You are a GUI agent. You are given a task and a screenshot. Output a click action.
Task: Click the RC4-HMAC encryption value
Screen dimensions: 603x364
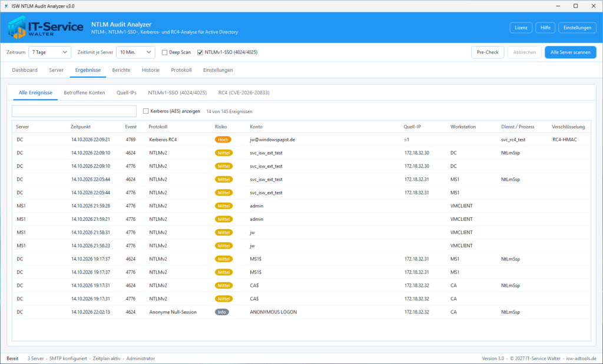565,140
